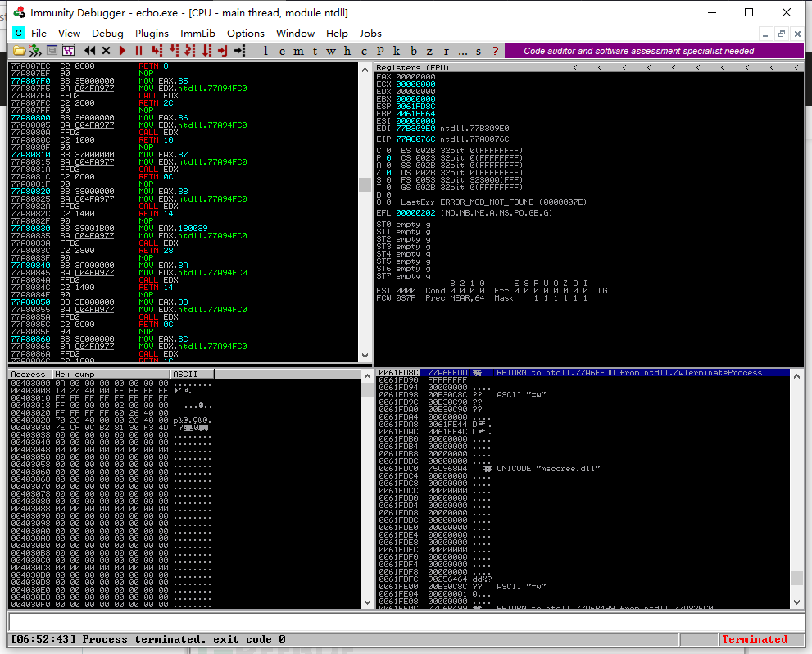The height and width of the screenshot is (654, 812).
Task: Click the Step into toolbar icon
Action: 157,51
